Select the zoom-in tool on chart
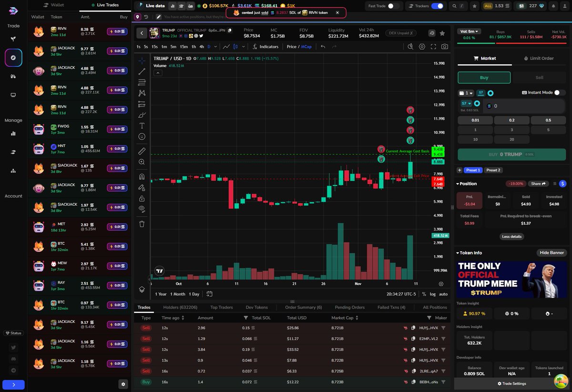Image resolution: width=572 pixels, height=392 pixels. pos(142,162)
